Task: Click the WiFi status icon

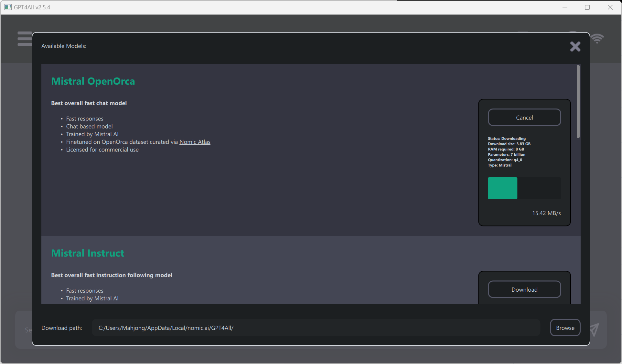Action: click(x=597, y=38)
